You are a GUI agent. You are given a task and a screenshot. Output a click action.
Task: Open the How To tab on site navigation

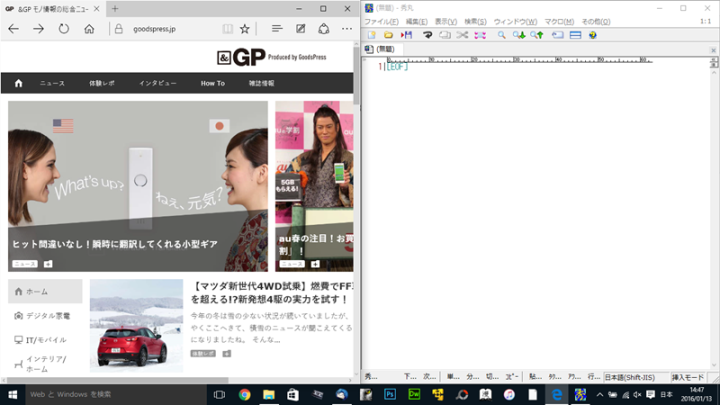pyautogui.click(x=213, y=83)
